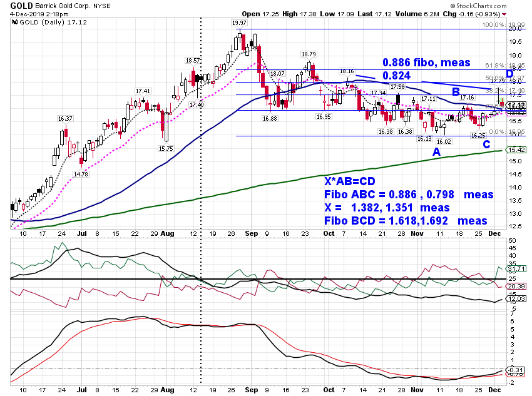Select the GOLD ticker symbol in the title
The image size is (532, 396).
pos(21,6)
